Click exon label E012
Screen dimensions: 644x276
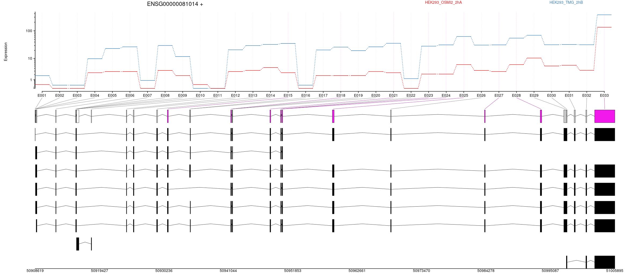pyautogui.click(x=235, y=95)
